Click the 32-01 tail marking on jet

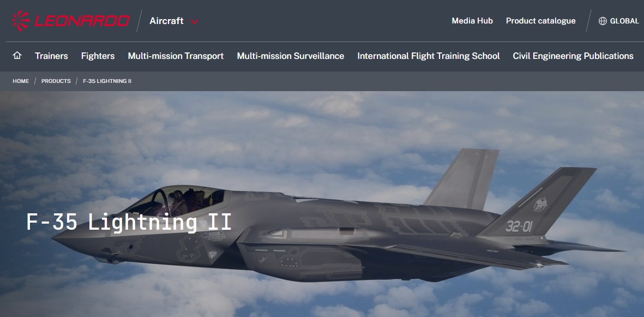pyautogui.click(x=519, y=226)
